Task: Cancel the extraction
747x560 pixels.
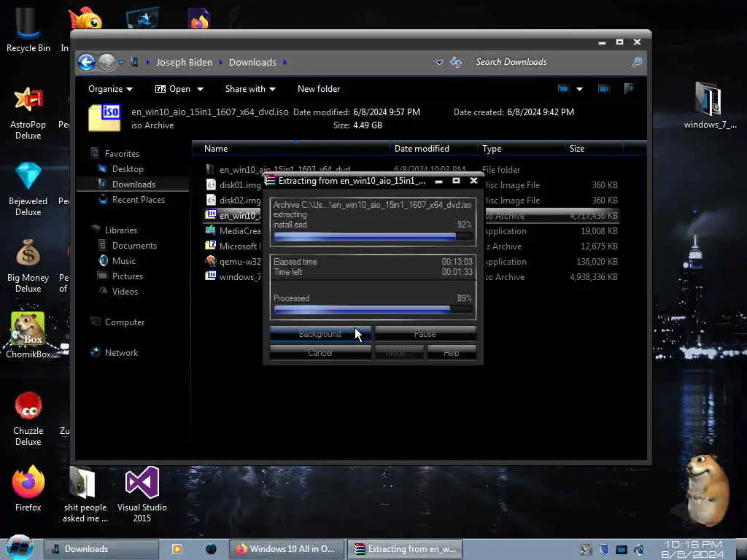Action: [x=320, y=353]
